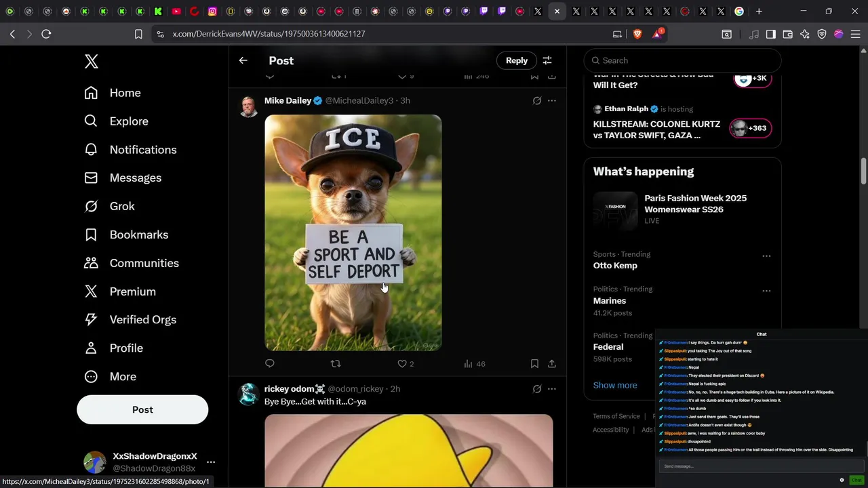This screenshot has height=488, width=868.
Task: Open Communities page
Action: (x=132, y=263)
